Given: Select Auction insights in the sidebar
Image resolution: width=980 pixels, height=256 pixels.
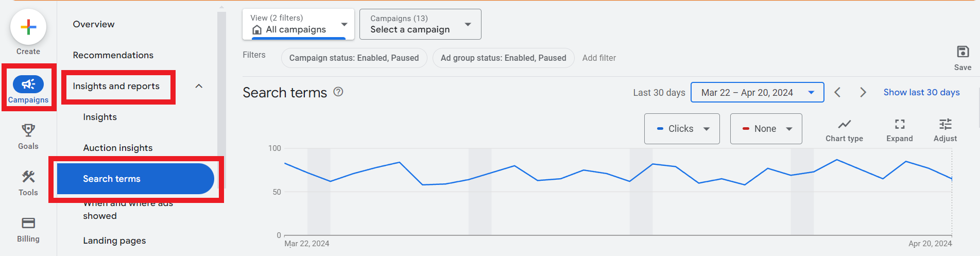Looking at the screenshot, I should tap(118, 148).
